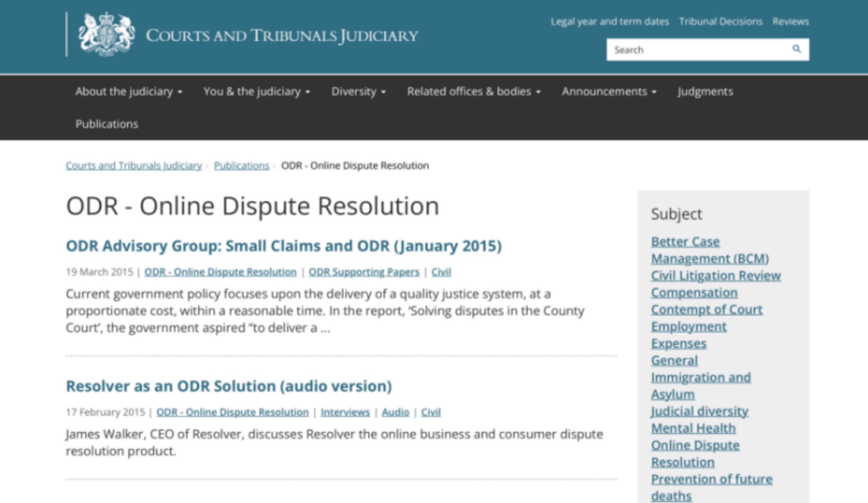Screen dimensions: 868x503
Task: Click the search magnifier icon
Action: [796, 49]
